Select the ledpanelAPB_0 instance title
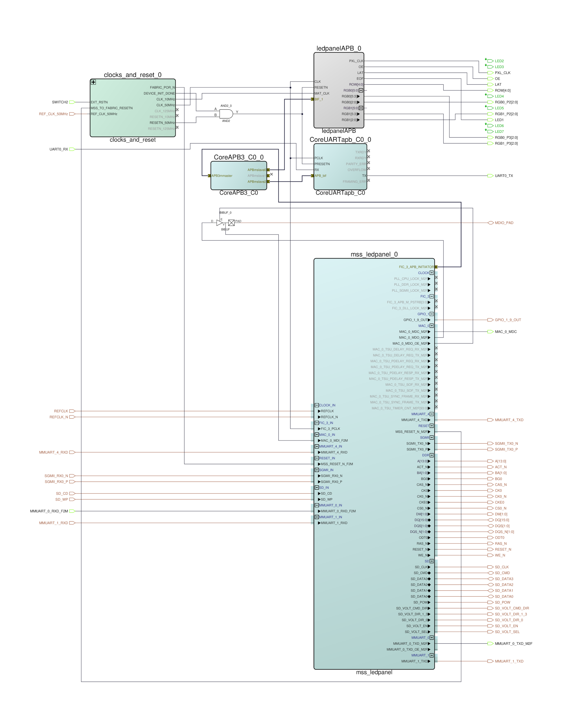The image size is (563, 728). 339,48
